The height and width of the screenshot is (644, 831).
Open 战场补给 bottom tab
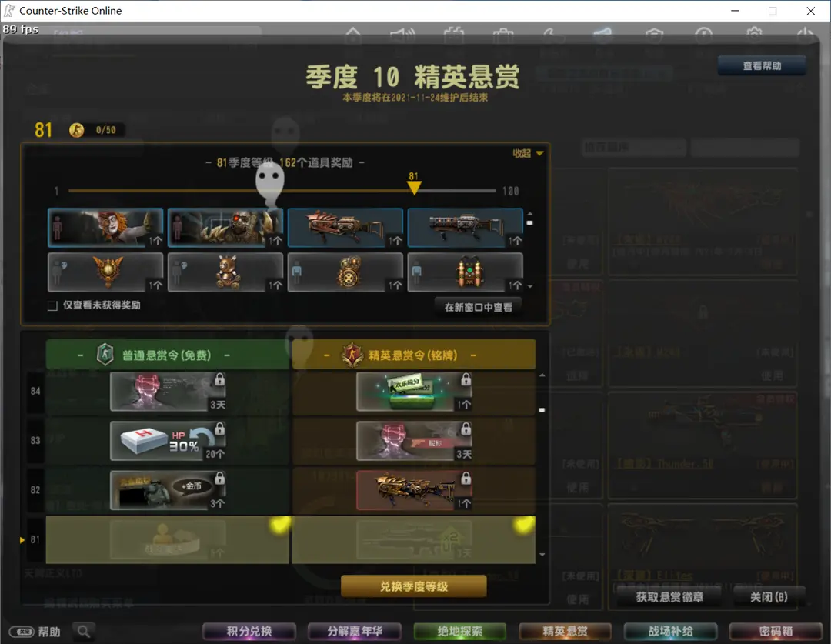point(670,631)
